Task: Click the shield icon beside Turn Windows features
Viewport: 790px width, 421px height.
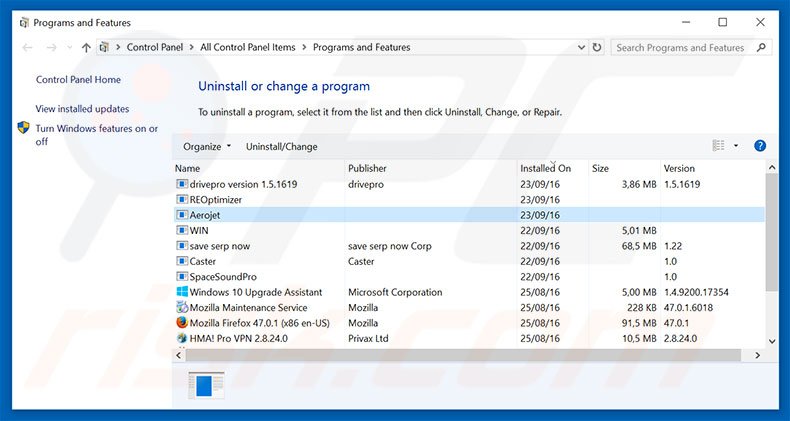Action: 24,127
